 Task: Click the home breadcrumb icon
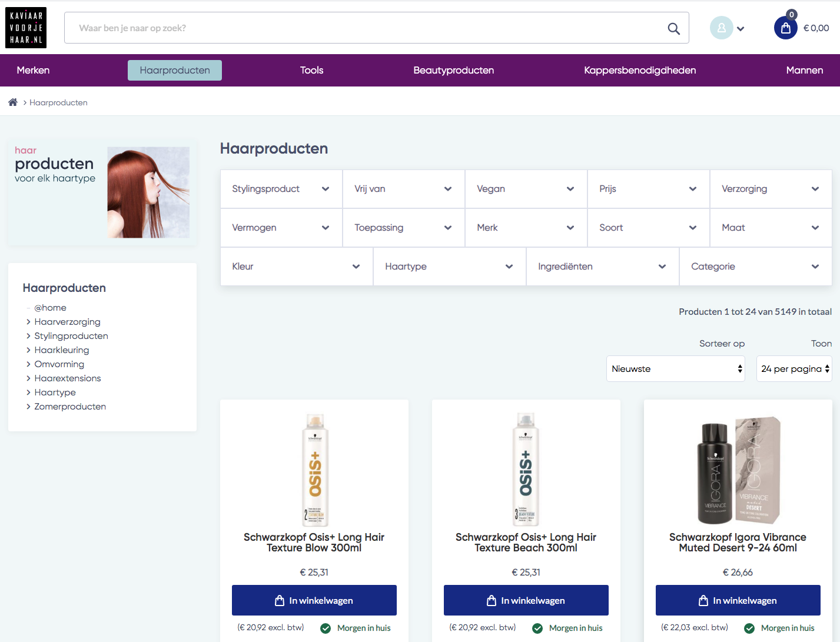(13, 102)
